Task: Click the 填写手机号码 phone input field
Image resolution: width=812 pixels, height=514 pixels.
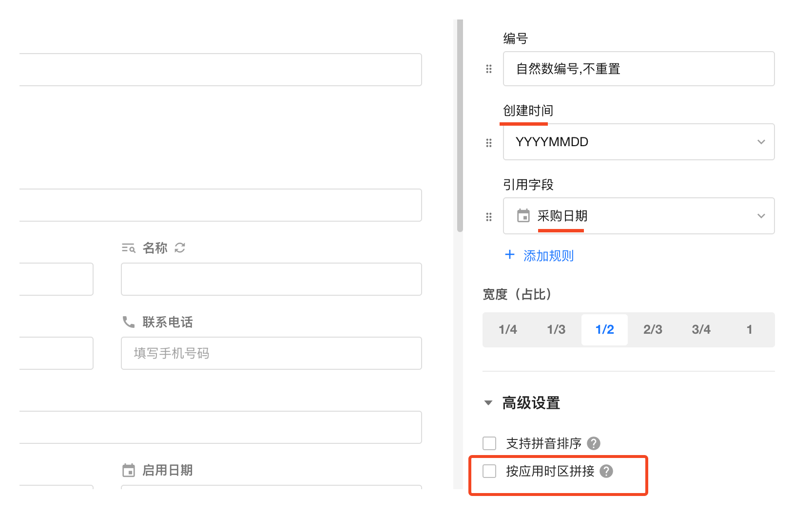Action: 271,353
